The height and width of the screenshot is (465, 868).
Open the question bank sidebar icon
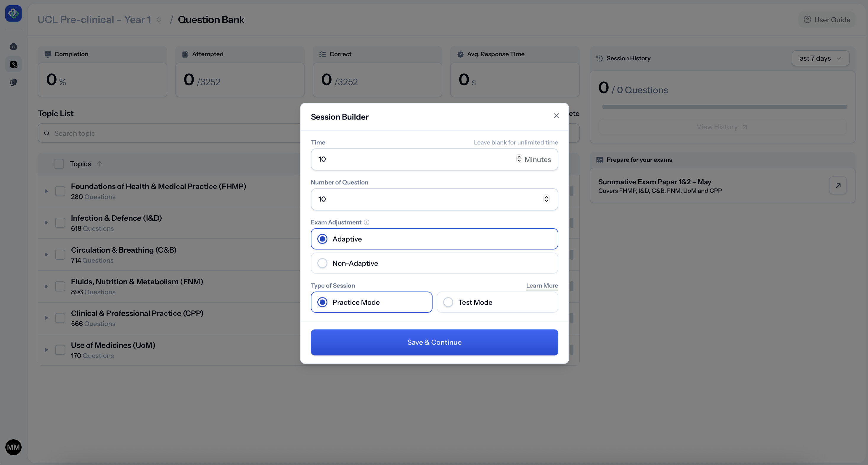point(14,64)
